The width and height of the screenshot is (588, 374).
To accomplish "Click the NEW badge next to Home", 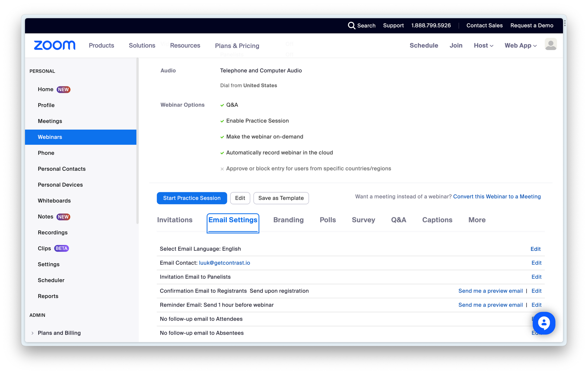I will click(64, 89).
